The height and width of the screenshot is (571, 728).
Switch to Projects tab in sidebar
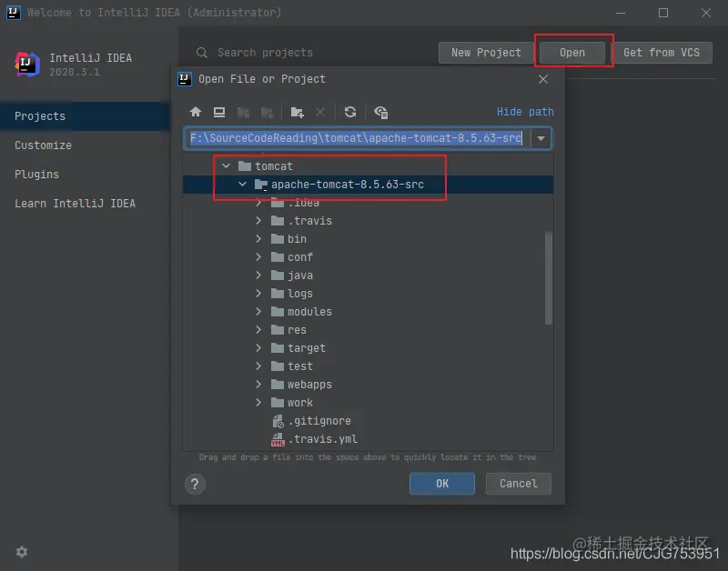[85, 116]
